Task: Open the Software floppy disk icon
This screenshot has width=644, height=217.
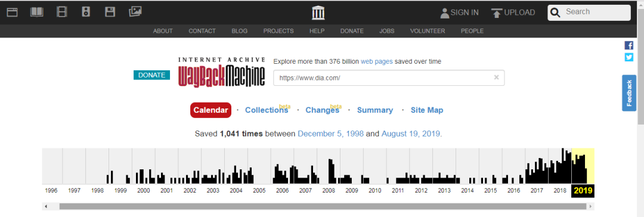Action: (110, 13)
